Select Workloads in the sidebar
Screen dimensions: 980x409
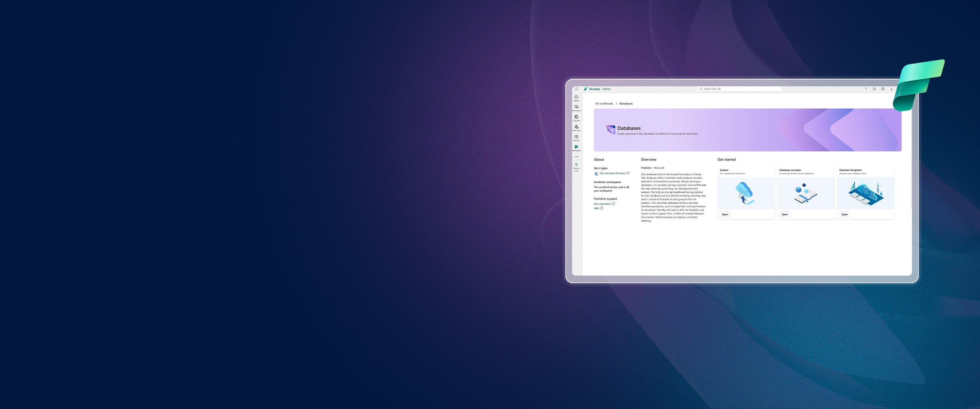[576, 147]
